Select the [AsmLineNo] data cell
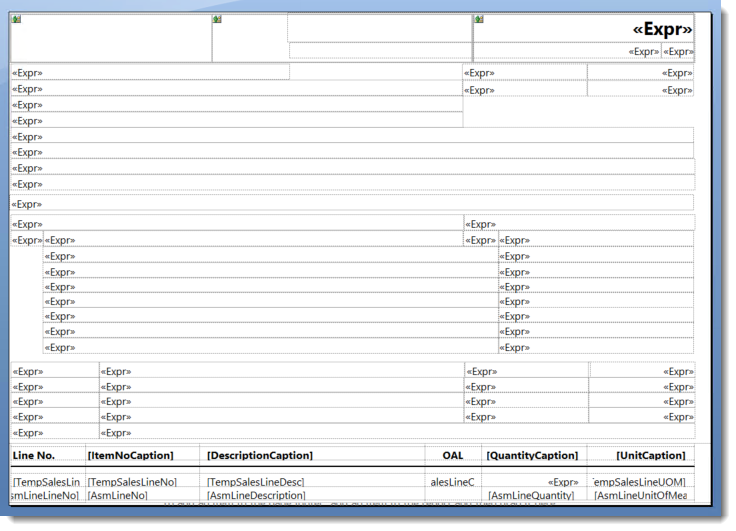The height and width of the screenshot is (531, 736). [x=143, y=495]
